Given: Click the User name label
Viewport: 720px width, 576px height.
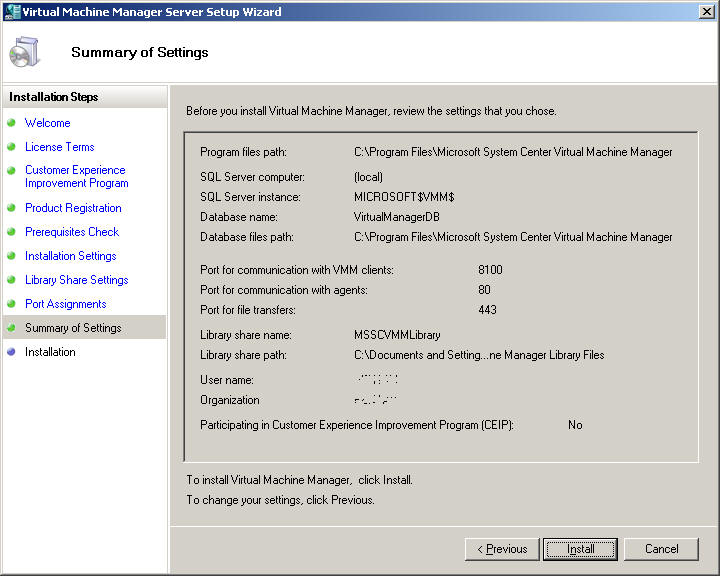Looking at the screenshot, I should [x=227, y=380].
